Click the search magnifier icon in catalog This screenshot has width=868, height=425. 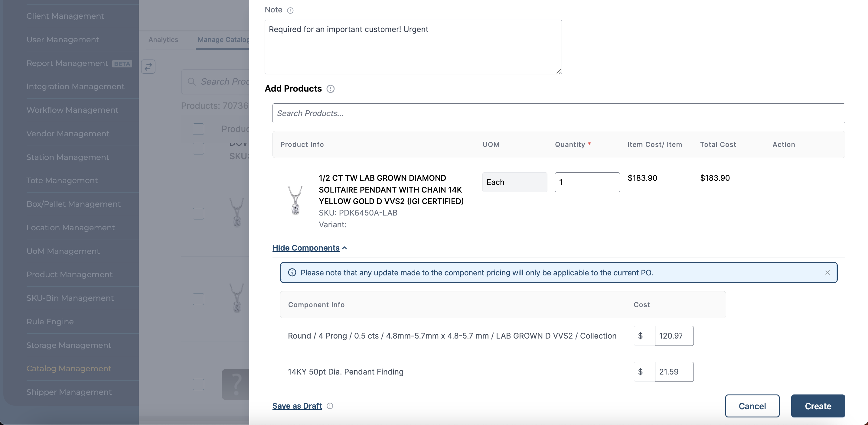click(191, 82)
